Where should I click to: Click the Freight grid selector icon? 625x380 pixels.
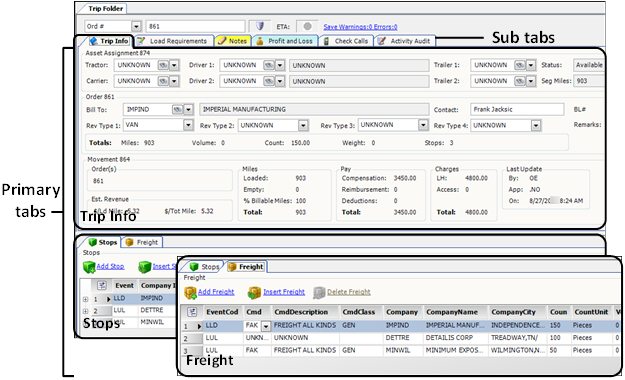(192, 312)
